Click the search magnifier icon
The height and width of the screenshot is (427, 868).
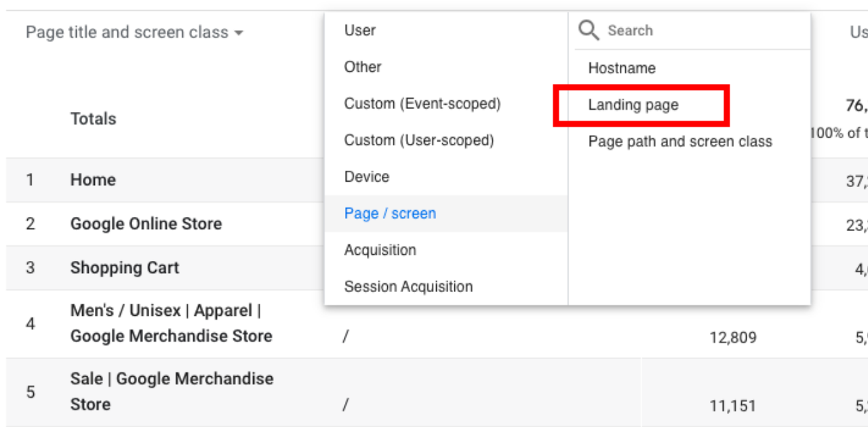[589, 30]
